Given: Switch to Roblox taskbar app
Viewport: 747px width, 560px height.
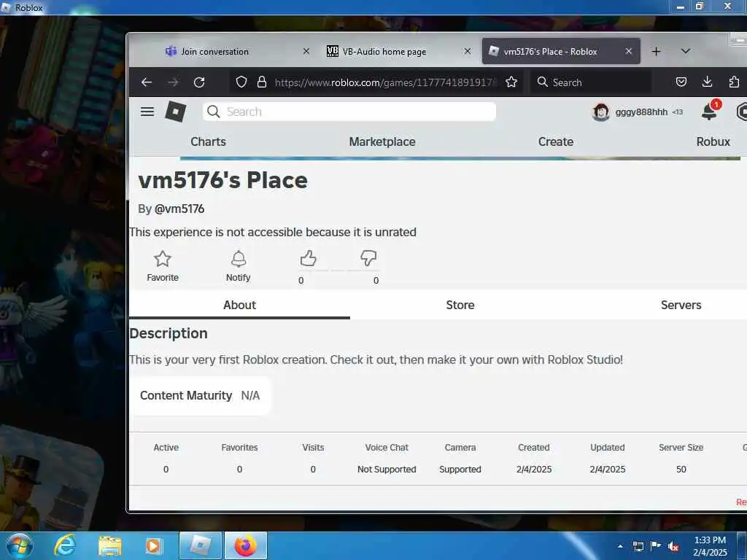Looking at the screenshot, I should pos(200,545).
